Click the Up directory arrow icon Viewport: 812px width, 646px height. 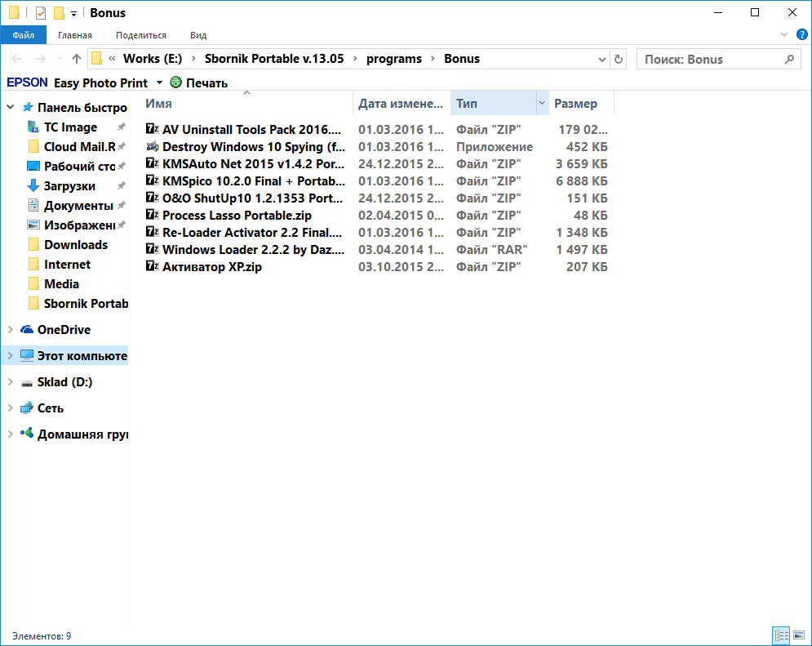click(77, 59)
